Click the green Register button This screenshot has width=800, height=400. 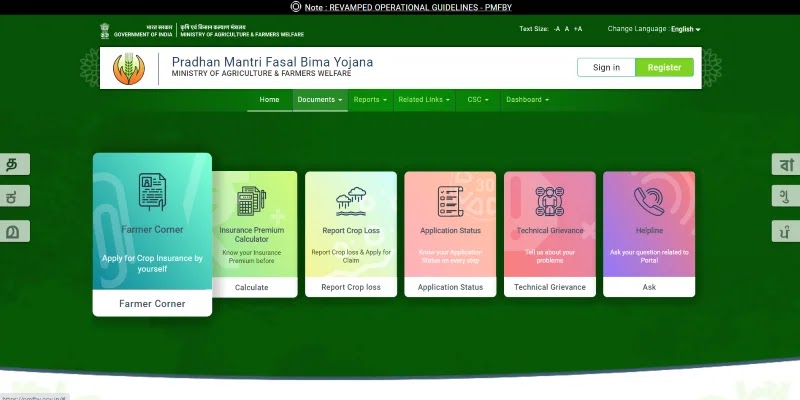click(x=664, y=67)
